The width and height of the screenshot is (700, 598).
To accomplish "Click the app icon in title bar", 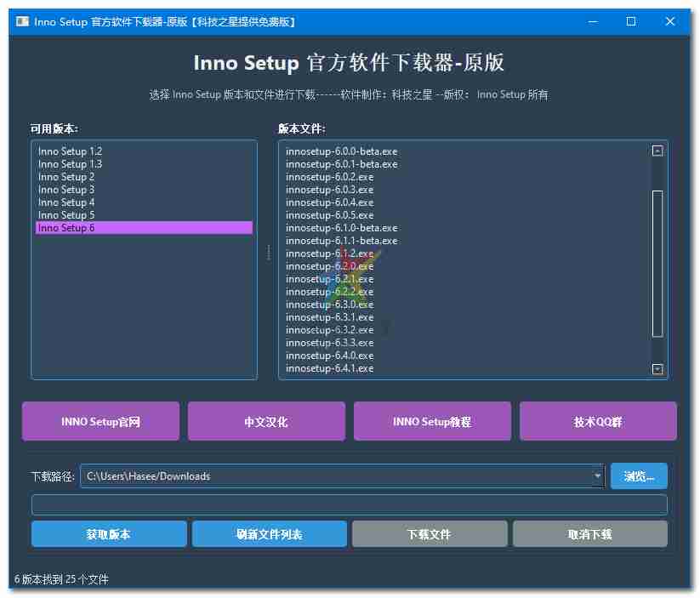I will coord(23,21).
